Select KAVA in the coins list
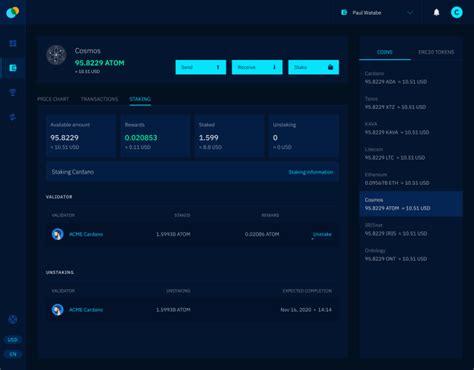This screenshot has width=474, height=370. click(411, 128)
